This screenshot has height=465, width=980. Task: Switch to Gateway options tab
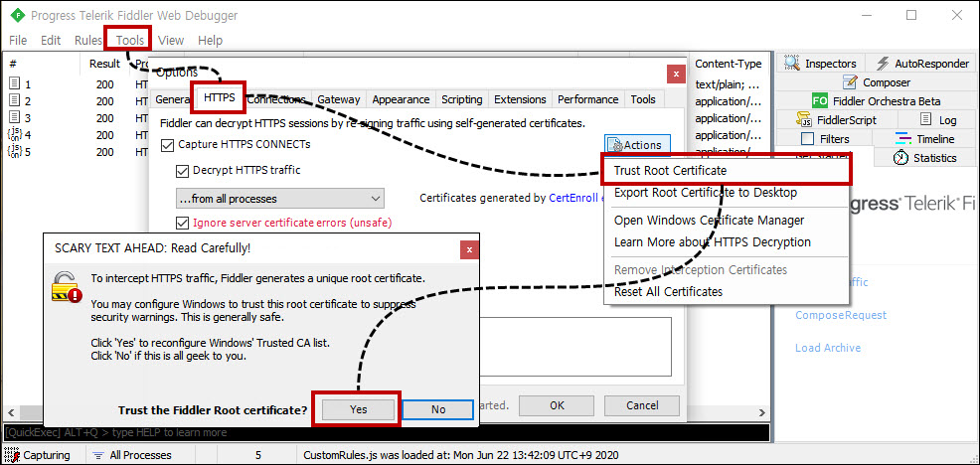[x=338, y=99]
